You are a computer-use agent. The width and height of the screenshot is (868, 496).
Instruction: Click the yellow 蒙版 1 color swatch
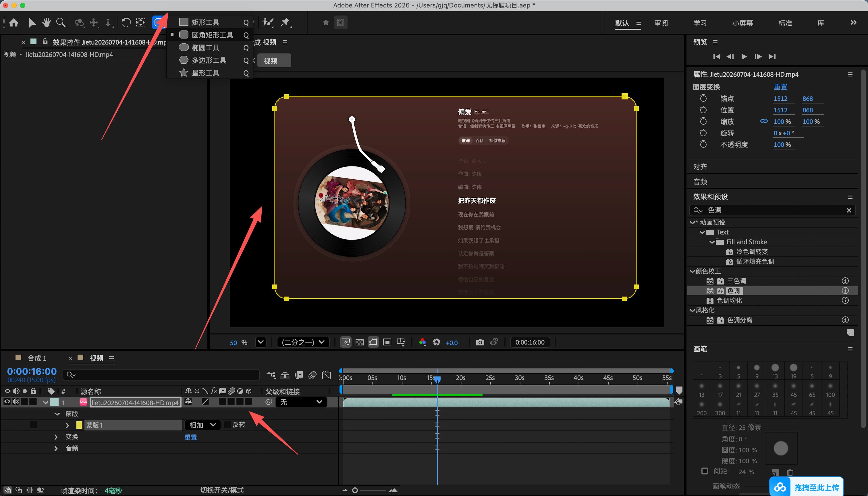79,425
